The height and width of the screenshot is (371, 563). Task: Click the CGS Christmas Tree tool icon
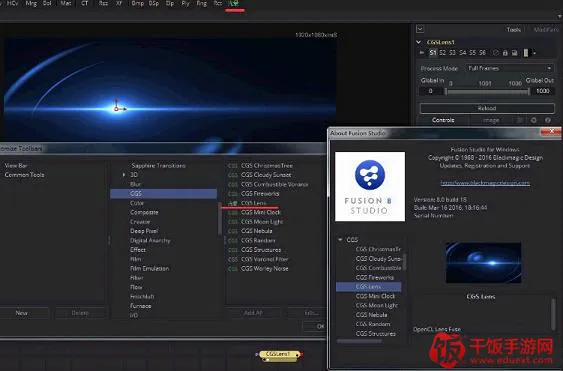pyautogui.click(x=233, y=166)
